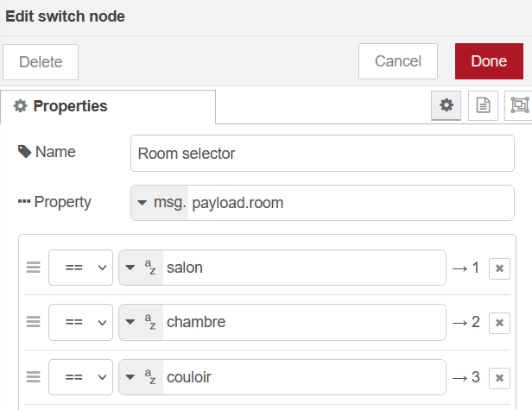Open operator dropdown for salon rule
The width and height of the screenshot is (532, 410).
[80, 268]
